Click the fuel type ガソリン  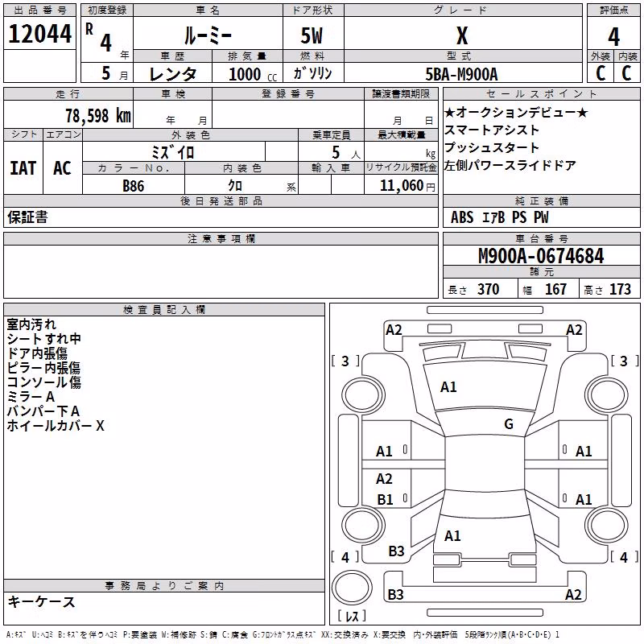tap(312, 73)
